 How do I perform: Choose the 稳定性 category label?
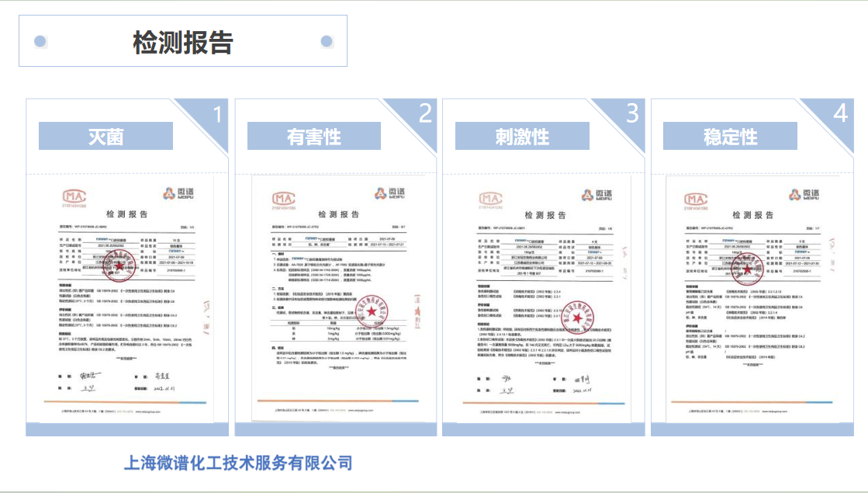tap(729, 137)
